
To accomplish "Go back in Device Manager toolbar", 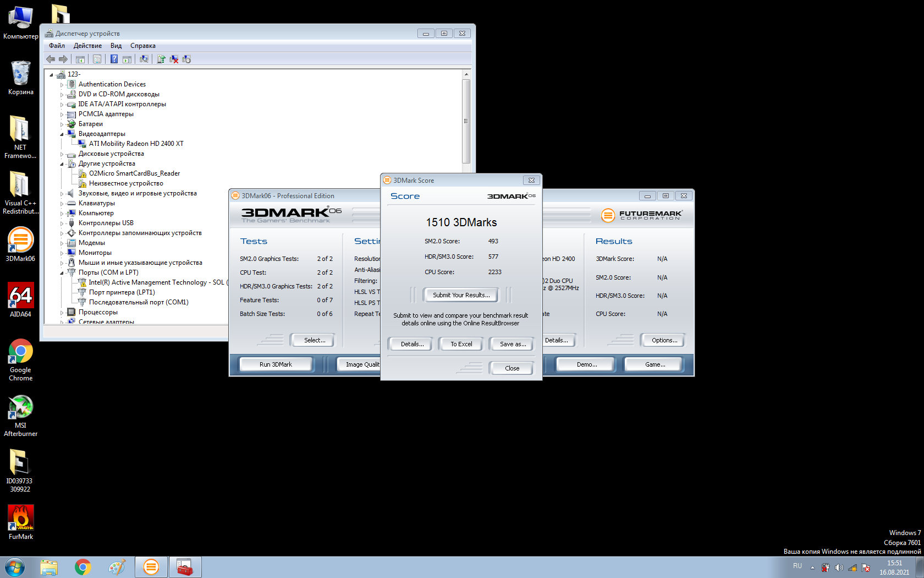I will tap(51, 59).
